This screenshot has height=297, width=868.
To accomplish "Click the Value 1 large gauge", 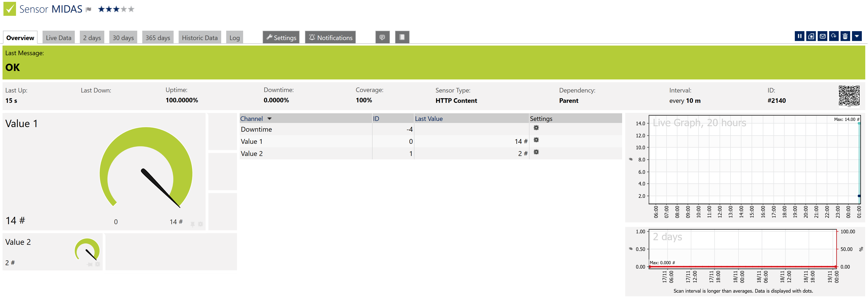I will pos(146,167).
